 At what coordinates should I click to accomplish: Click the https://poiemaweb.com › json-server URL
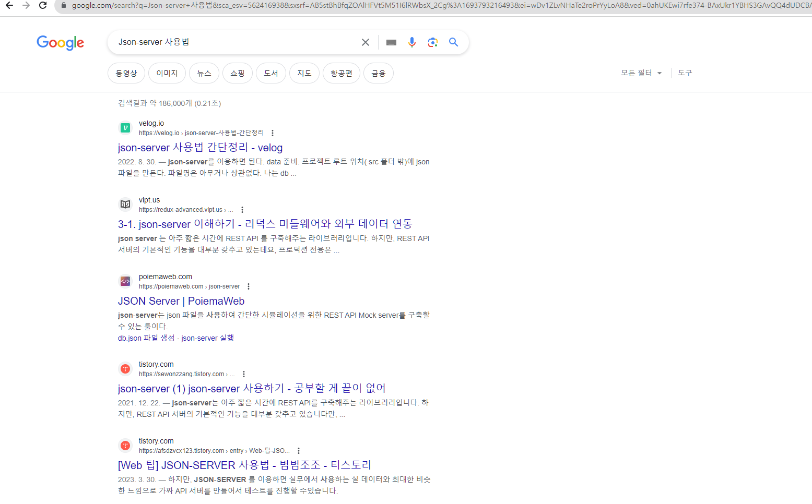(x=190, y=286)
